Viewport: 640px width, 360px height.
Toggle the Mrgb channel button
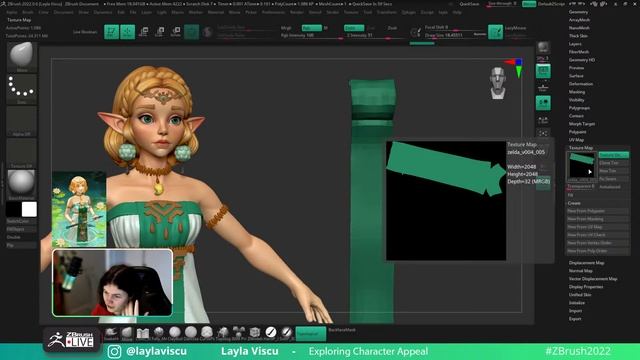coord(287,28)
